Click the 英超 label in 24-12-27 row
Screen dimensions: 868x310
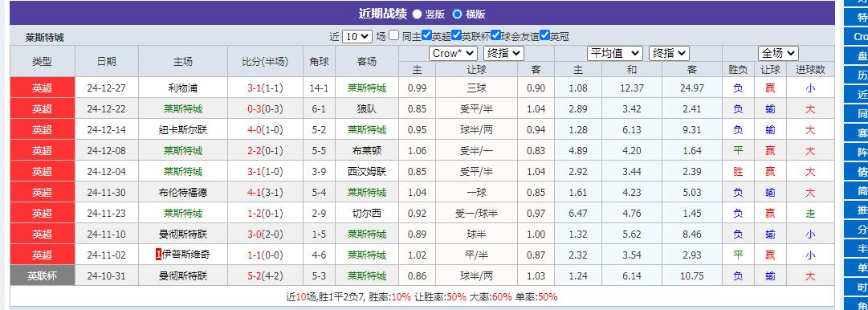42,88
